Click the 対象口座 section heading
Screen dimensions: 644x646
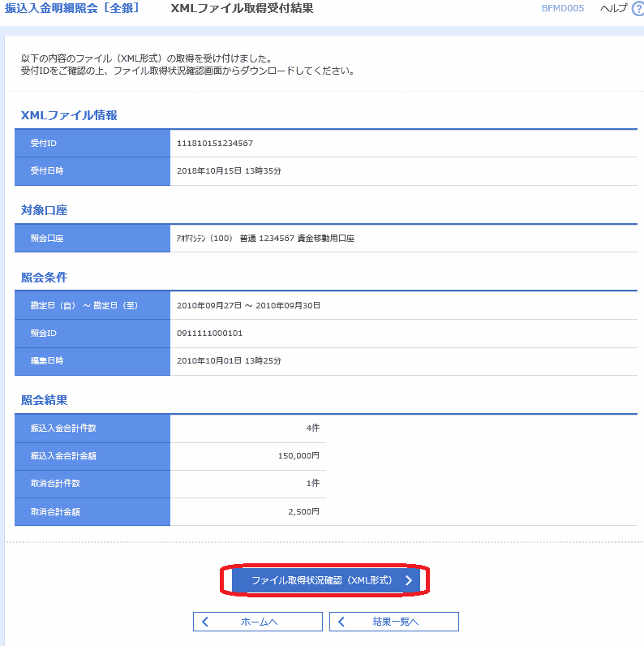[x=44, y=210]
